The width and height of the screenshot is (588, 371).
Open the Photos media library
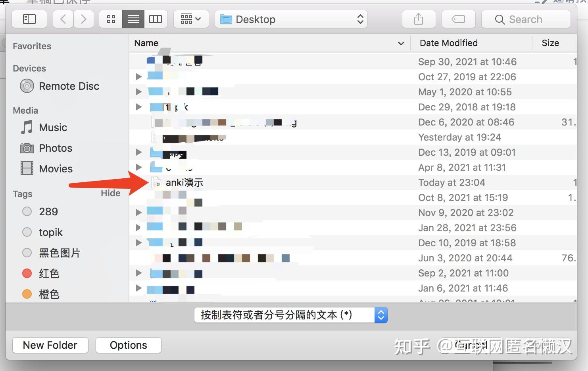(27, 148)
